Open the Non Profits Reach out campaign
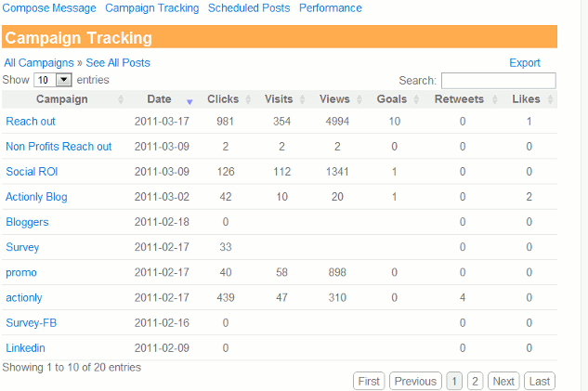The height and width of the screenshot is (391, 588). coord(59,147)
